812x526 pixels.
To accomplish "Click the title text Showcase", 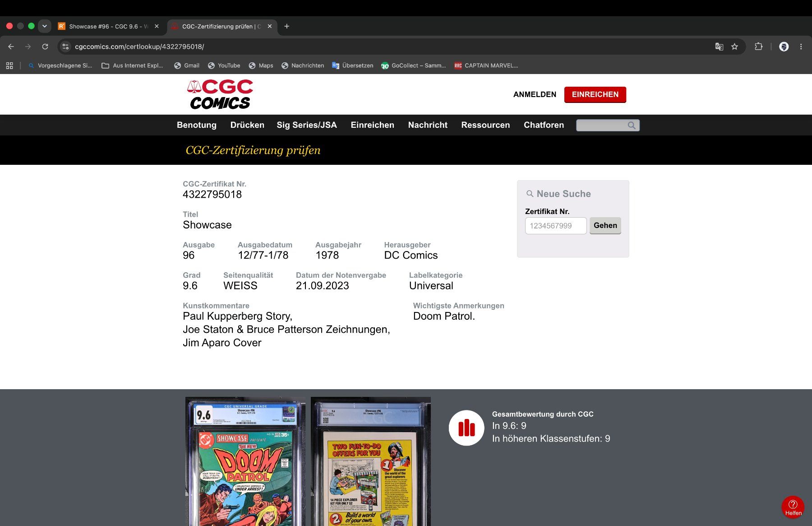I will (207, 225).
